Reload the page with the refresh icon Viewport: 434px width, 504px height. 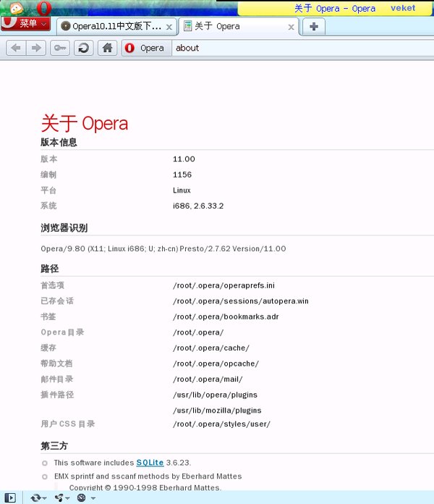(84, 48)
